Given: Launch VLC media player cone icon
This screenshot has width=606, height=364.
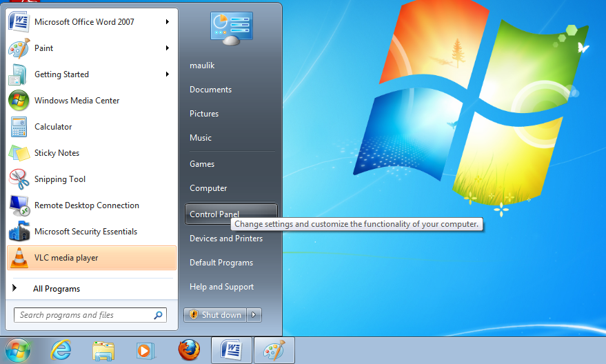Looking at the screenshot, I should pyautogui.click(x=19, y=258).
